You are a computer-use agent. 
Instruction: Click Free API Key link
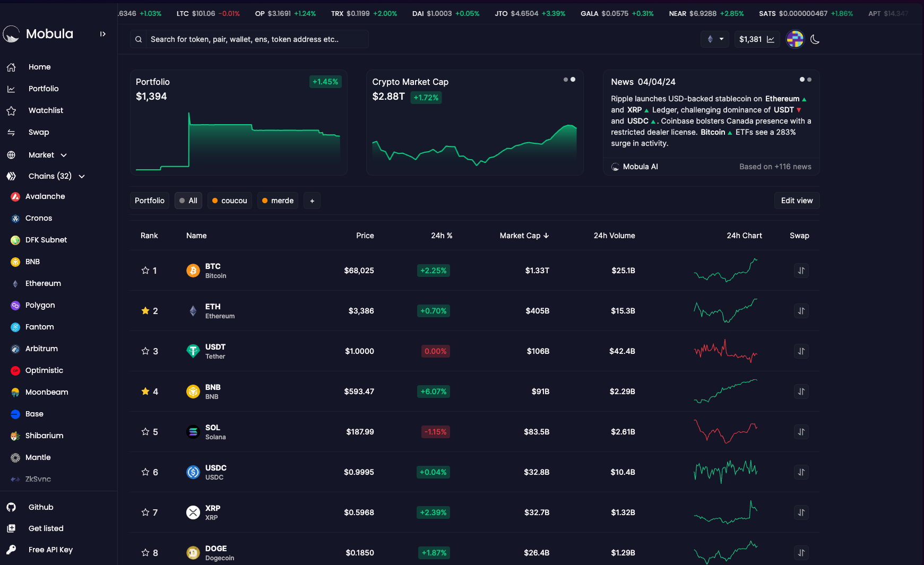coord(50,550)
